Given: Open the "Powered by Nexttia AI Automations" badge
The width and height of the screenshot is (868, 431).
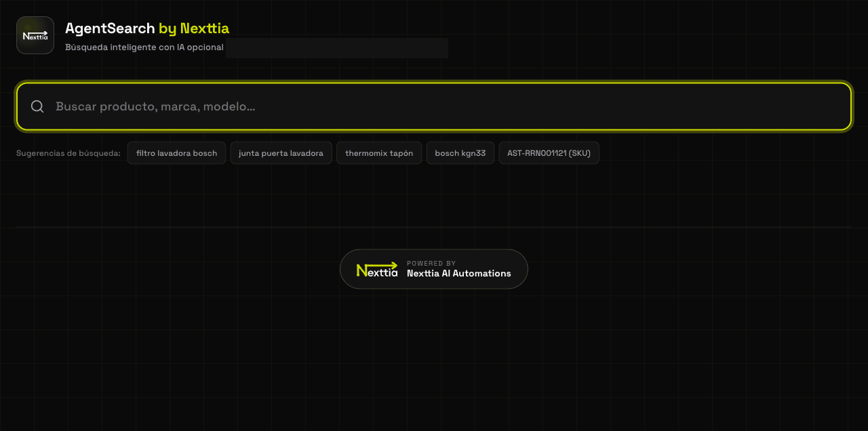Looking at the screenshot, I should coord(434,269).
